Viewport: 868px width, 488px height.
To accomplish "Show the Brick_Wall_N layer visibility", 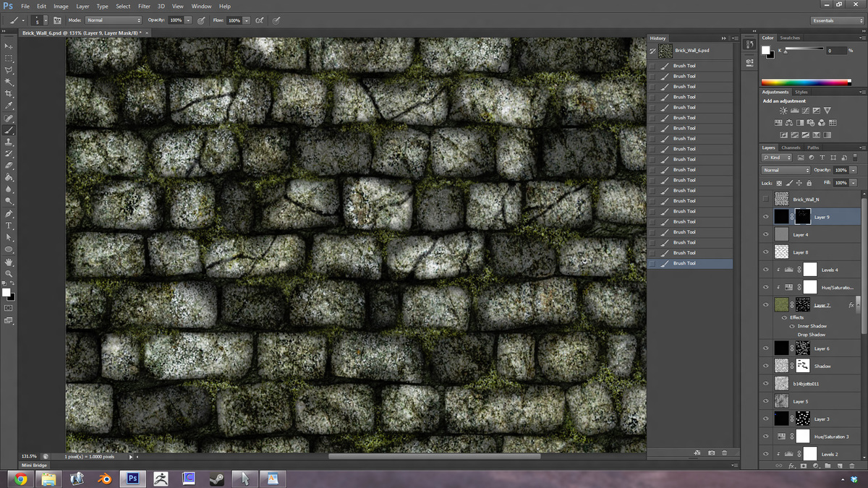I will point(767,199).
